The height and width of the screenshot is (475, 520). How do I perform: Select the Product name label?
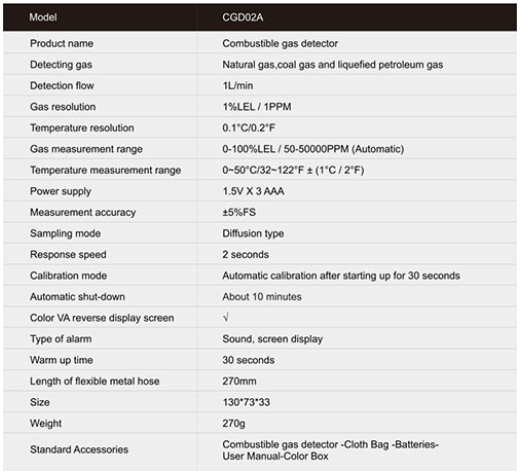pyautogui.click(x=62, y=43)
